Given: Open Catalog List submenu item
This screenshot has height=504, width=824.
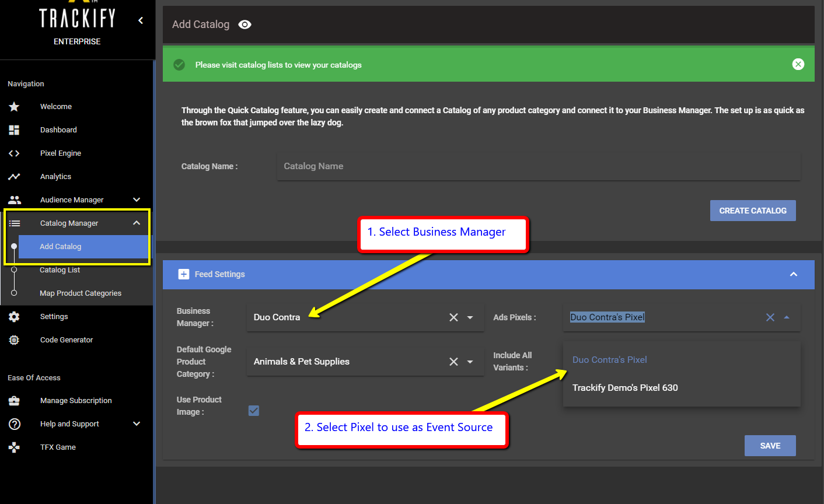Looking at the screenshot, I should point(60,270).
